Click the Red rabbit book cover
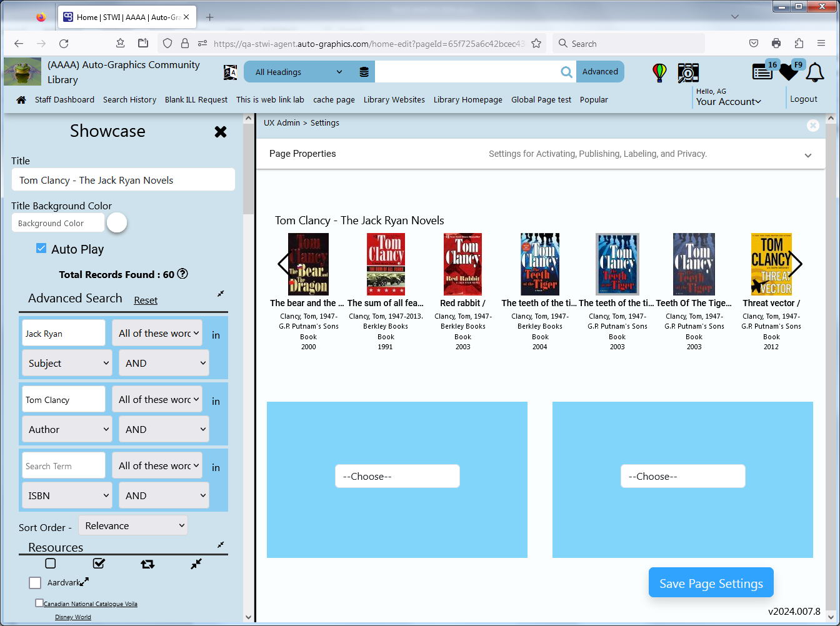Screen dimensions: 840x626 pyautogui.click(x=462, y=264)
